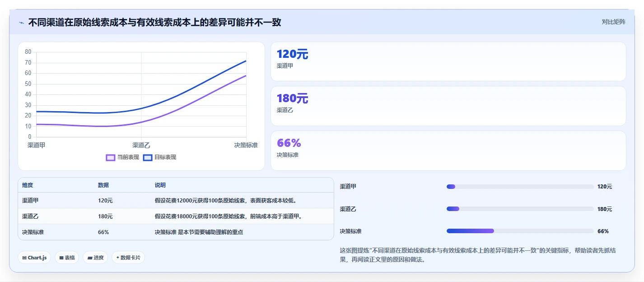The width and height of the screenshot is (644, 282).
Task: Click the Chart.js tag chip
Action: (x=34, y=258)
